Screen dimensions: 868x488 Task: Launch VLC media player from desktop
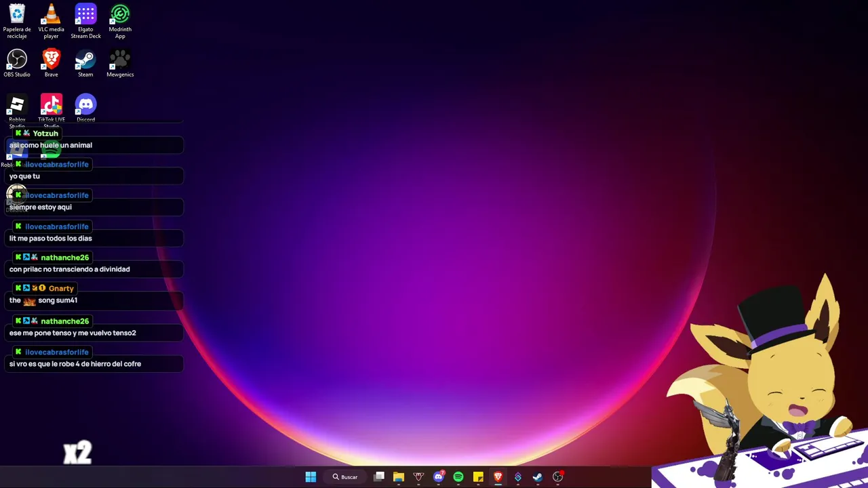point(51,21)
